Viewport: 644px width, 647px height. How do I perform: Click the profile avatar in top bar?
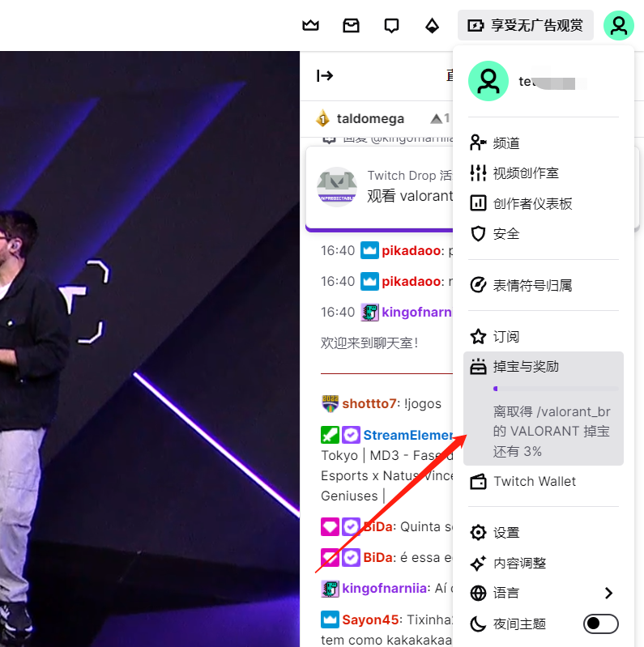[x=619, y=26]
